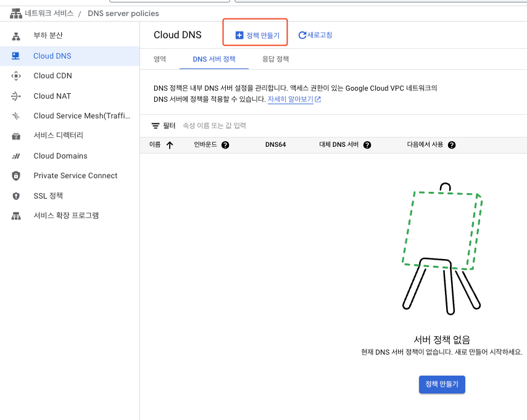Viewport: 527px width, 420px height.
Task: Click the Private Service Connect icon
Action: (x=16, y=176)
